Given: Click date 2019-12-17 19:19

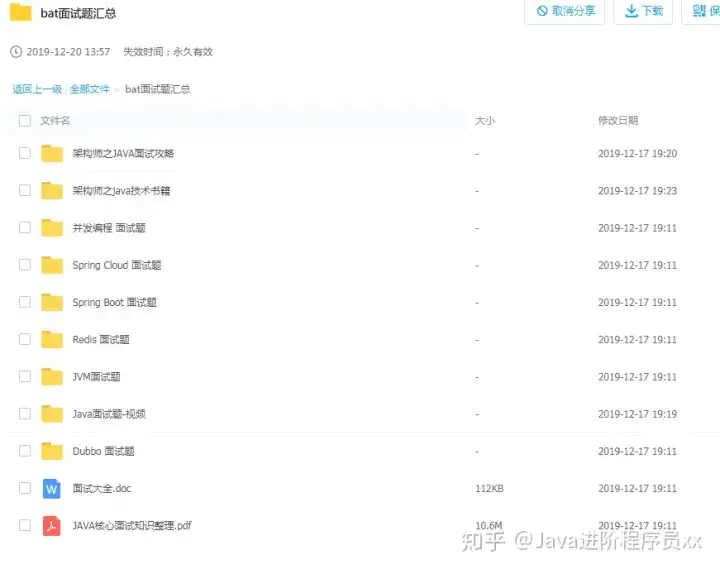Looking at the screenshot, I should [637, 414].
